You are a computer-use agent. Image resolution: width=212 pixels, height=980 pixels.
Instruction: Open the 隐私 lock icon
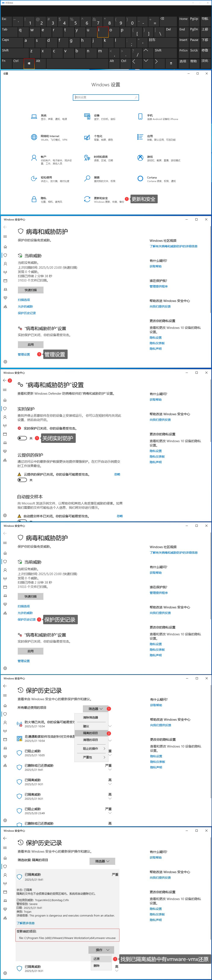[x=34, y=199]
